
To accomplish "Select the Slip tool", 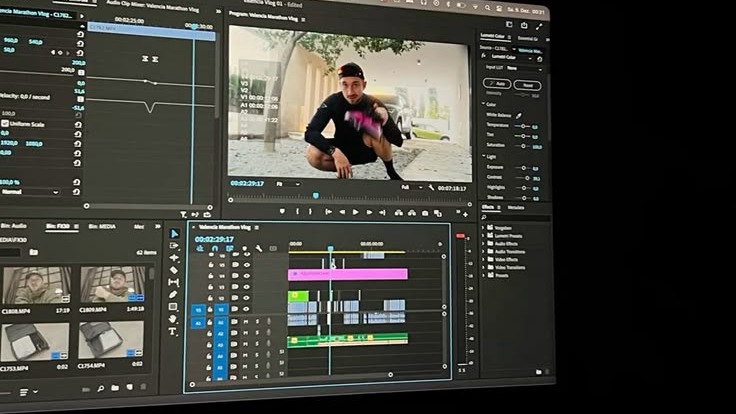I will (174, 282).
